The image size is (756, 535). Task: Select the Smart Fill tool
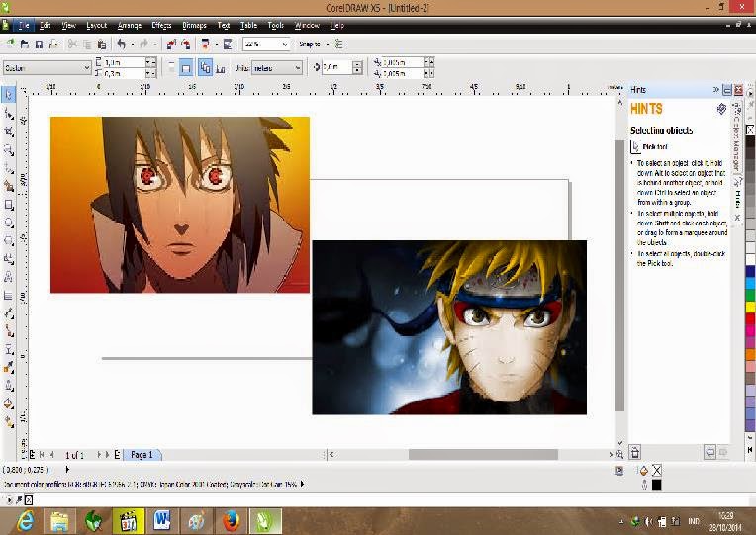pyautogui.click(x=8, y=186)
